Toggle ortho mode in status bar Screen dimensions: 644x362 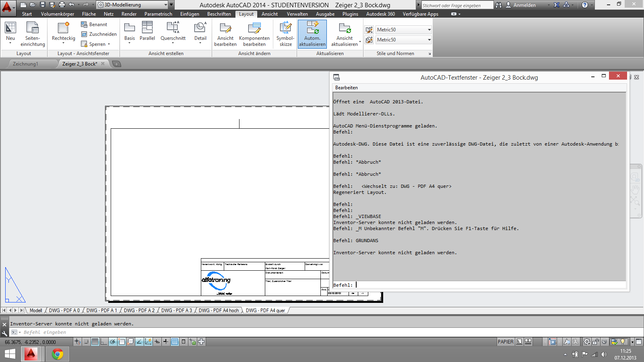tap(104, 342)
